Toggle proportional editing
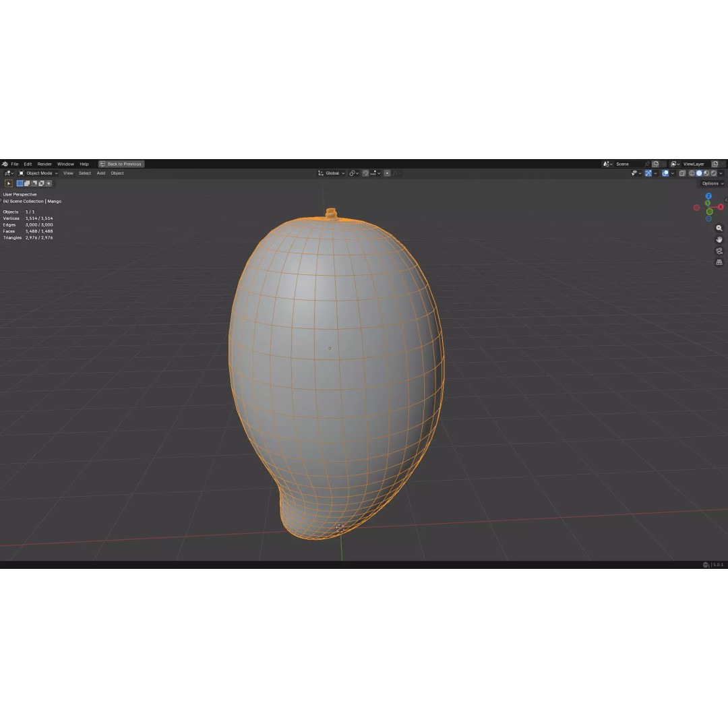The image size is (728, 728). [x=387, y=173]
